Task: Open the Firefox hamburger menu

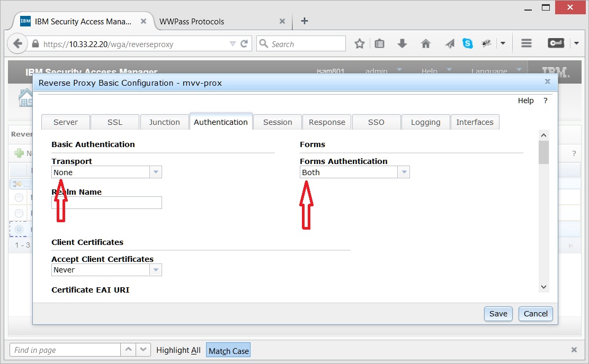Action: pos(526,43)
